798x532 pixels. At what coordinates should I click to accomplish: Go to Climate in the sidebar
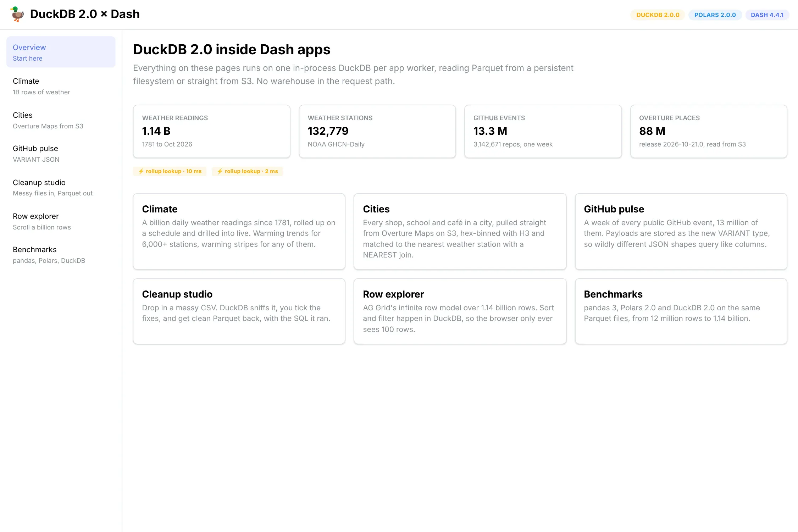(61, 86)
